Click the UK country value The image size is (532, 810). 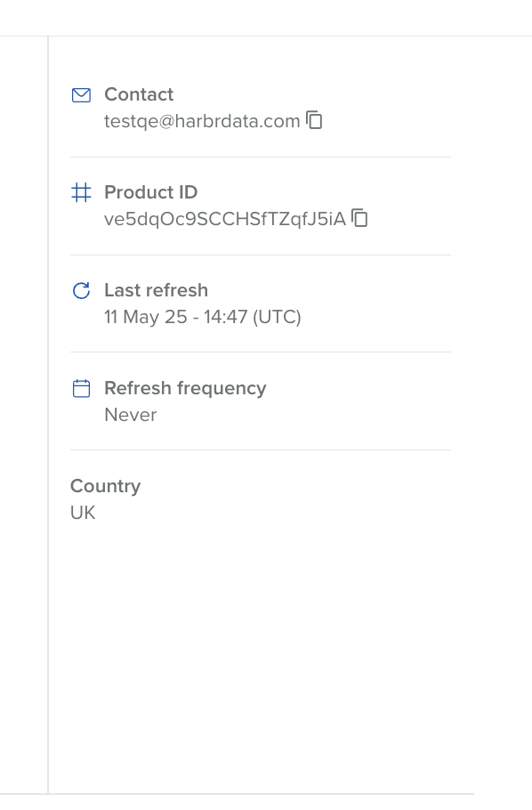click(x=83, y=513)
